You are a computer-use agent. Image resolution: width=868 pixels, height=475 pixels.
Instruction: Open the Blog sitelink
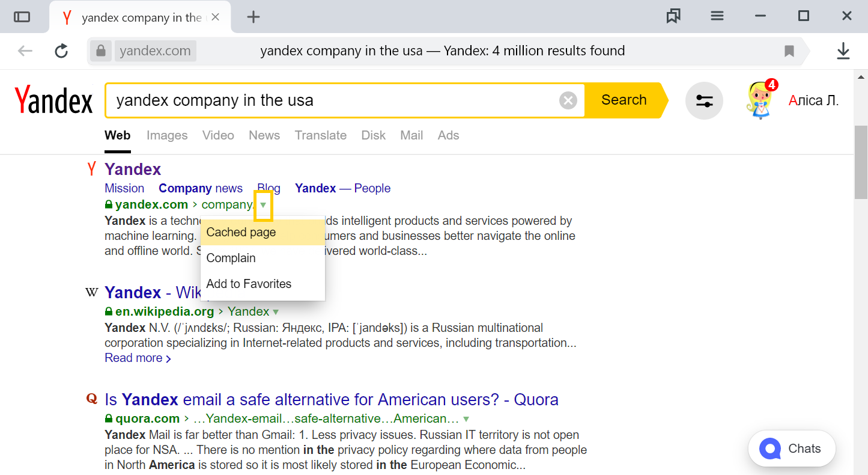click(x=269, y=188)
